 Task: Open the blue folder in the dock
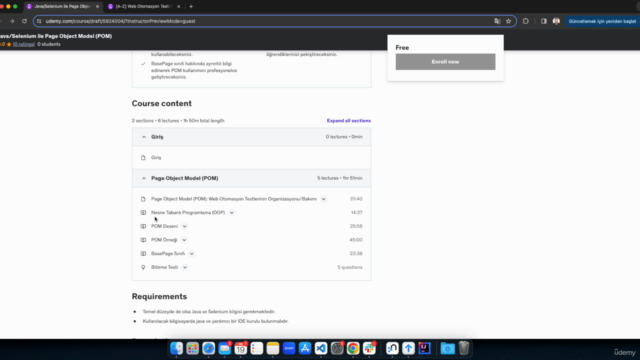(447, 348)
